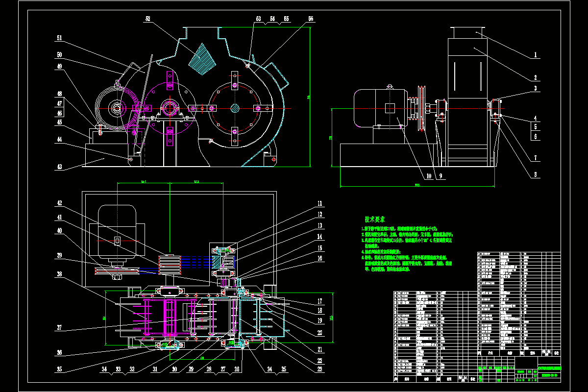
Task: Click part callout number 17
Action: [320, 301]
